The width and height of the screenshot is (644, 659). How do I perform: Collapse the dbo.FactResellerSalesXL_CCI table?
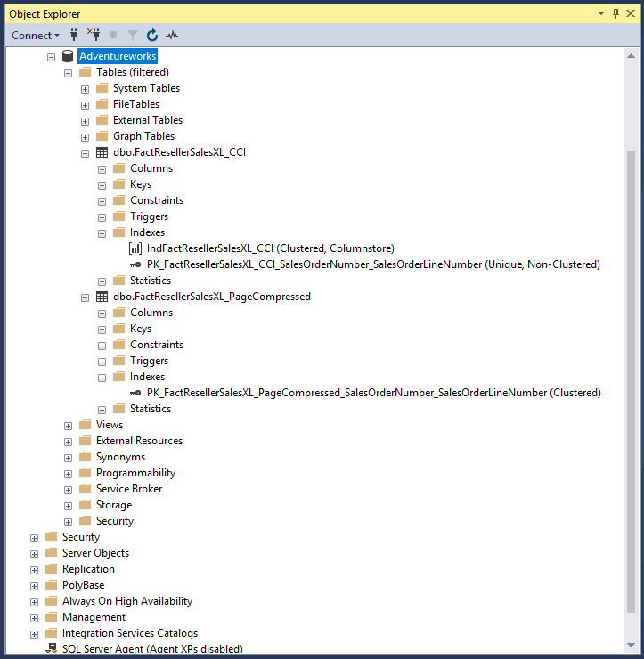click(85, 153)
